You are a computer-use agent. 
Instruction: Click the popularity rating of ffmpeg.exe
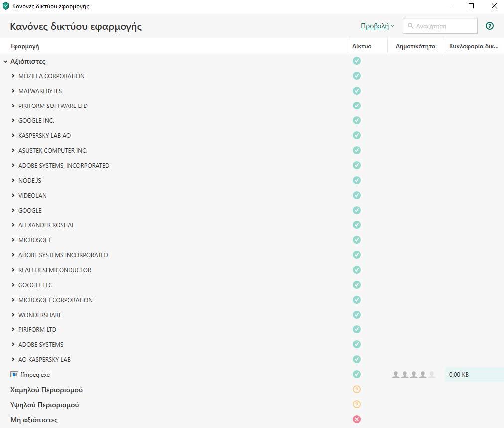tap(414, 374)
